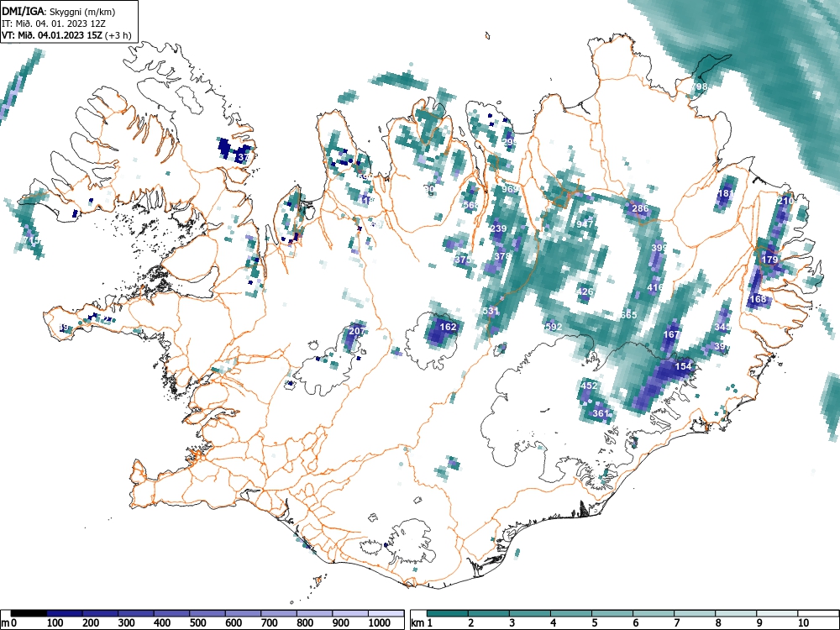Click the title 'DMI/IGA: Skyggni (m/km)'

coord(59,11)
